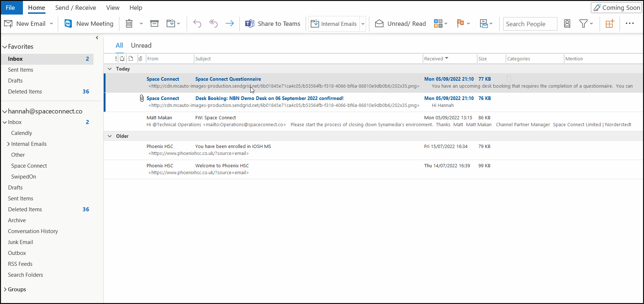The width and height of the screenshot is (644, 304).
Task: Click the Rules envelope icon
Action: pyautogui.click(x=486, y=24)
